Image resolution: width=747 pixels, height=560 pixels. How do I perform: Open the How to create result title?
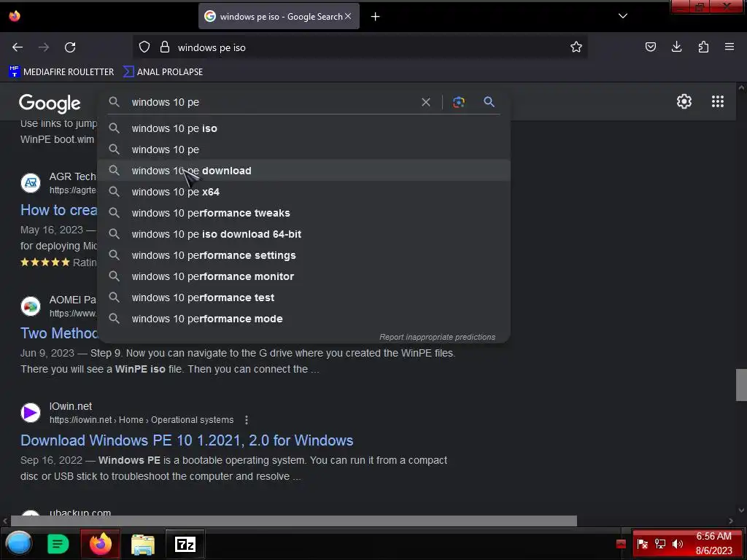59,210
